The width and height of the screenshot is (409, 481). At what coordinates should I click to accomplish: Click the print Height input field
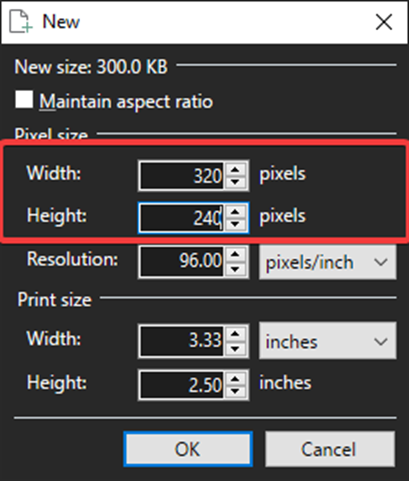click(182, 385)
